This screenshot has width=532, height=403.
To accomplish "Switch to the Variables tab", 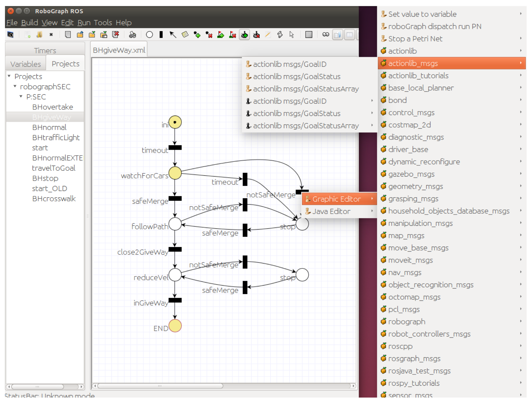I will pos(26,64).
